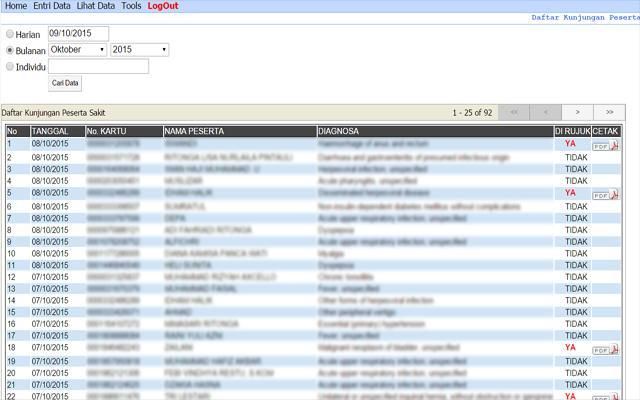This screenshot has height=400, width=640.
Task: Jump to last page of results
Action: pos(609,112)
